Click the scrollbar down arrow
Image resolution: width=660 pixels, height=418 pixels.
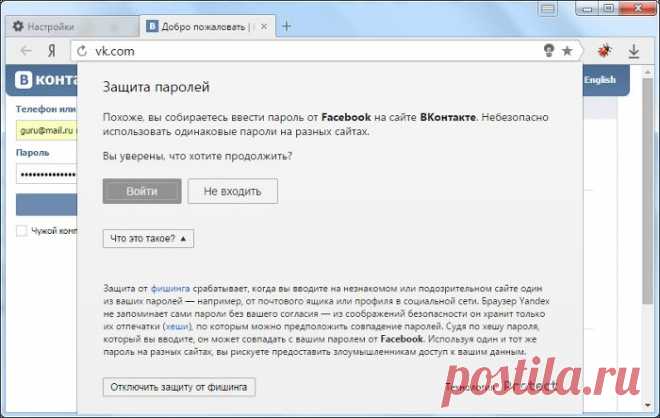click(x=647, y=405)
